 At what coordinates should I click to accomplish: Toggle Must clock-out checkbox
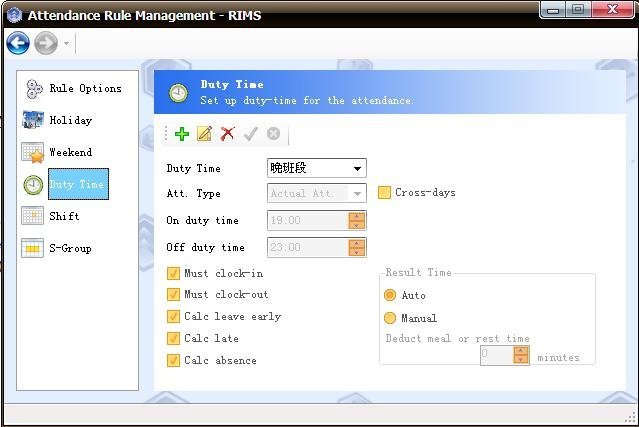173,295
